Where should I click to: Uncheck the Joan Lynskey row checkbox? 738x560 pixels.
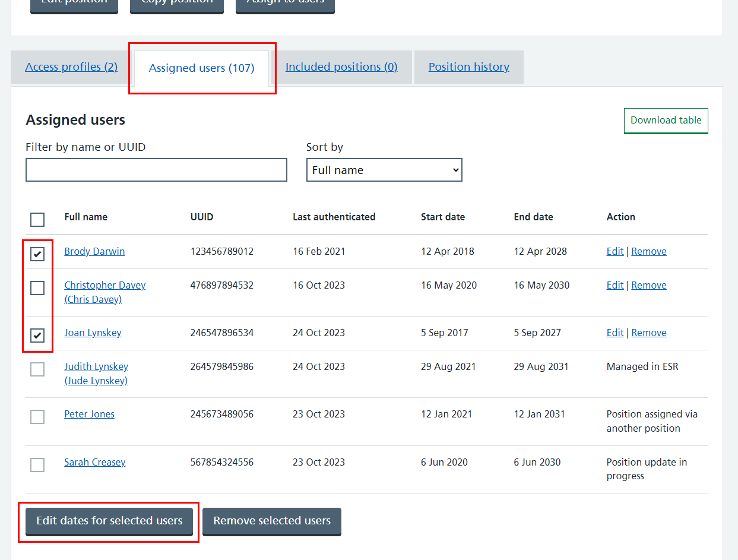click(x=37, y=336)
